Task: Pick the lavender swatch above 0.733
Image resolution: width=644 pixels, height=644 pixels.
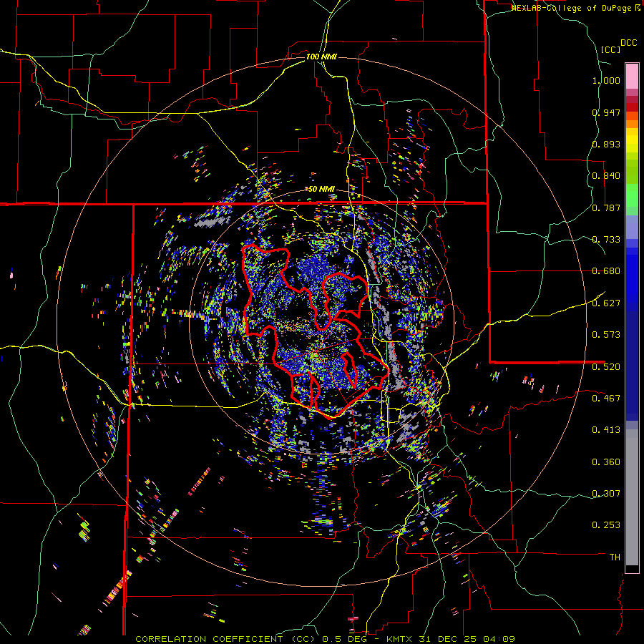Action: 632,227
